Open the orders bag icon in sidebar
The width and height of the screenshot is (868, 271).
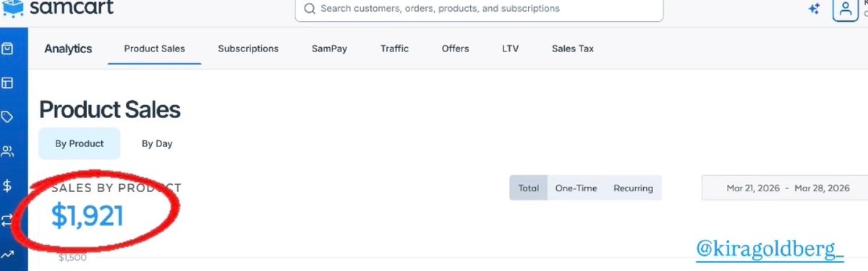tap(7, 49)
